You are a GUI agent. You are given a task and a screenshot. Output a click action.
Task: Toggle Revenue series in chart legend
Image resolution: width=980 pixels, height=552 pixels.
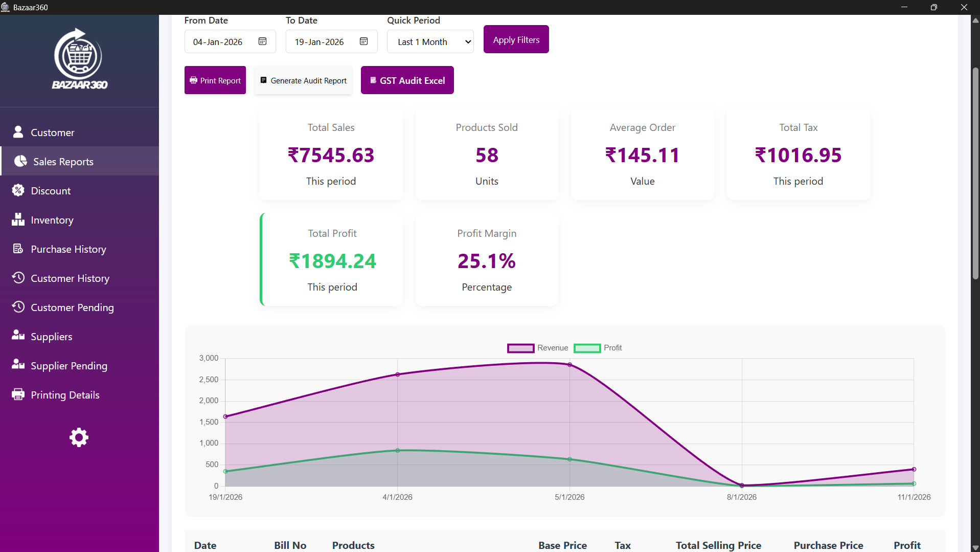537,348
